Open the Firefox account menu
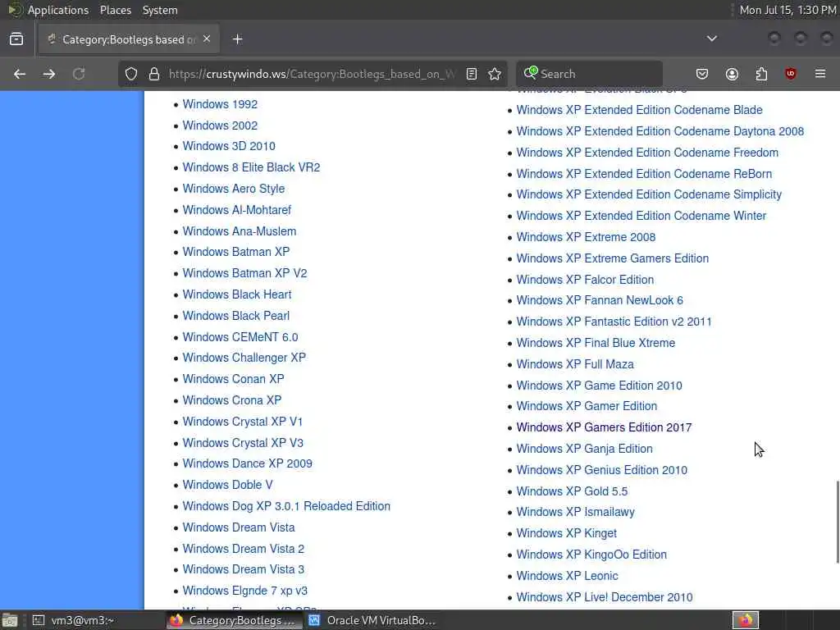 pos(732,74)
